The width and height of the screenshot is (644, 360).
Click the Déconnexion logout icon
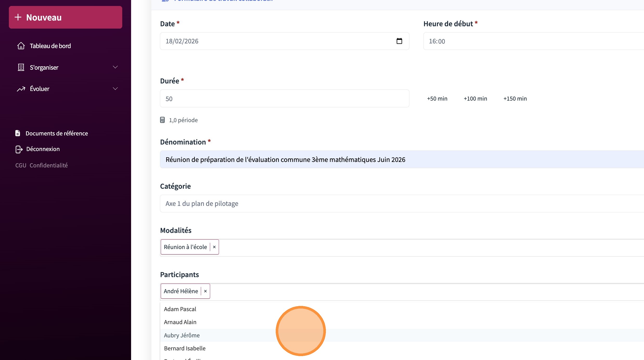19,149
